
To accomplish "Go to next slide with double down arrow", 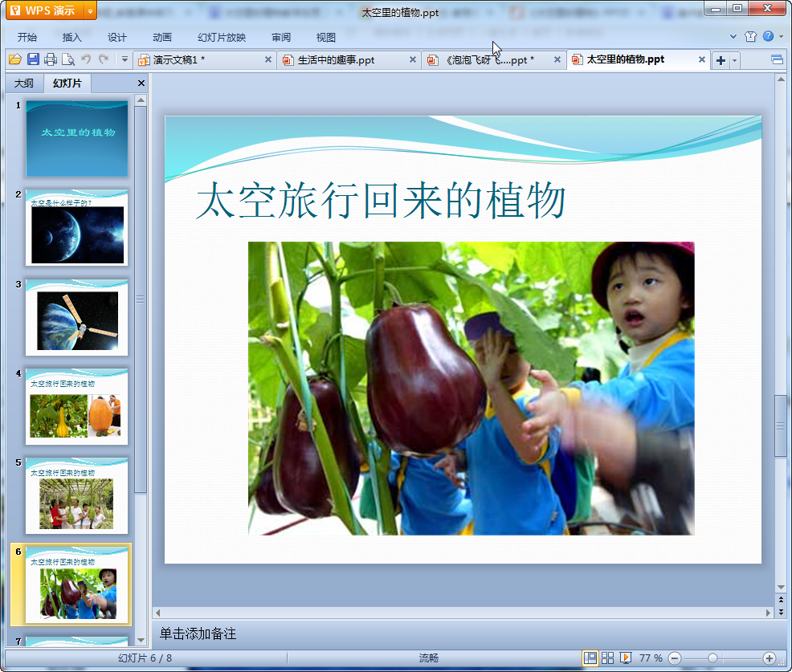I will point(781,612).
